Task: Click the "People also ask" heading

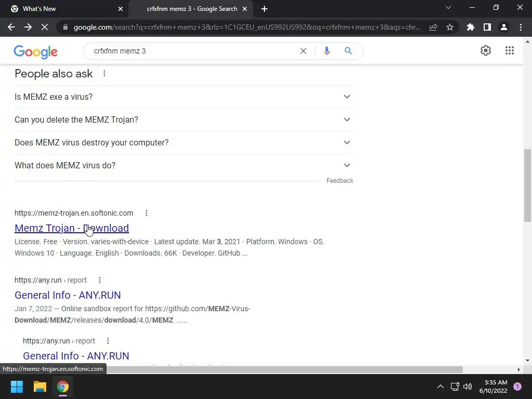Action: [x=54, y=73]
